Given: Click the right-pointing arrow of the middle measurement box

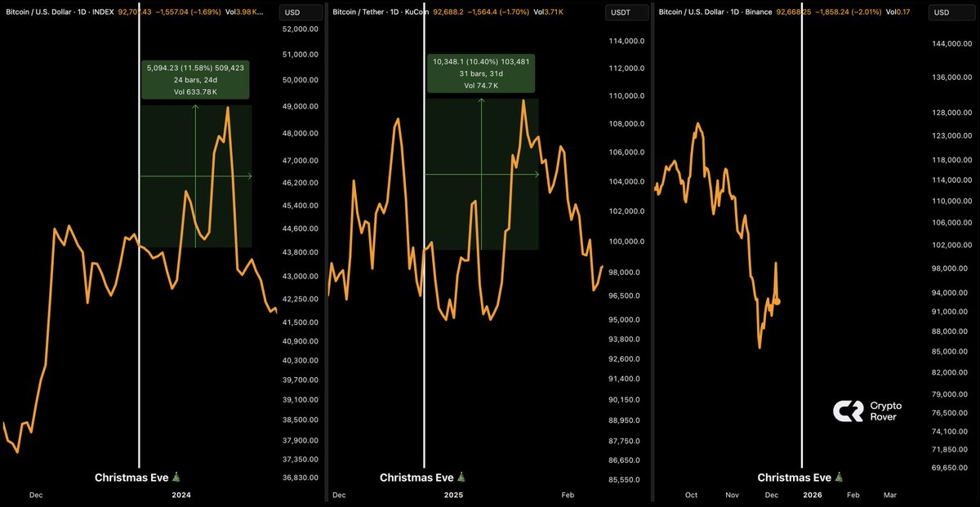Looking at the screenshot, I should tap(537, 174).
